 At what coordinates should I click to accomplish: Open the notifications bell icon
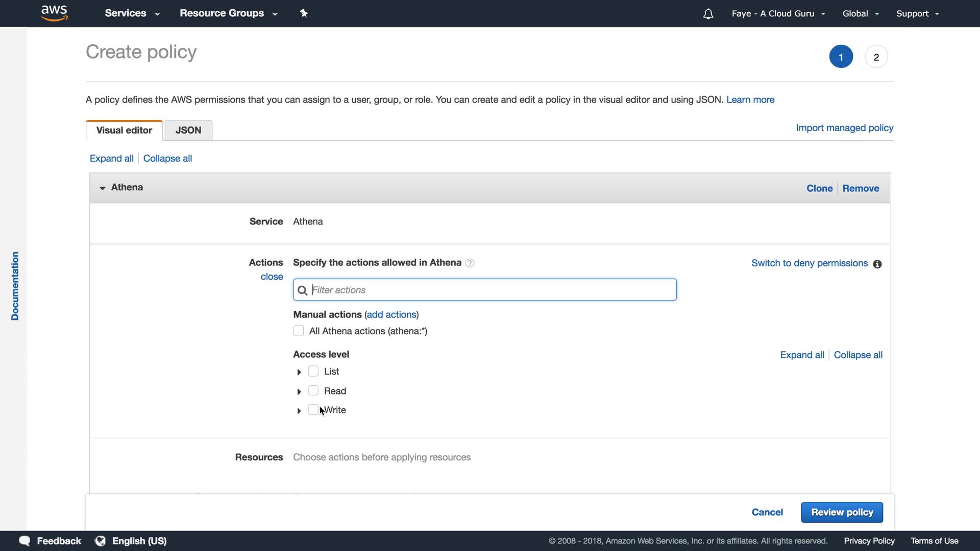coord(708,14)
